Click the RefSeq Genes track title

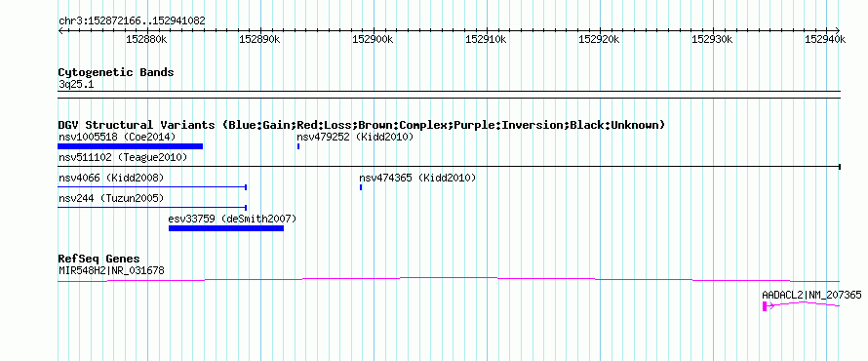click(99, 260)
